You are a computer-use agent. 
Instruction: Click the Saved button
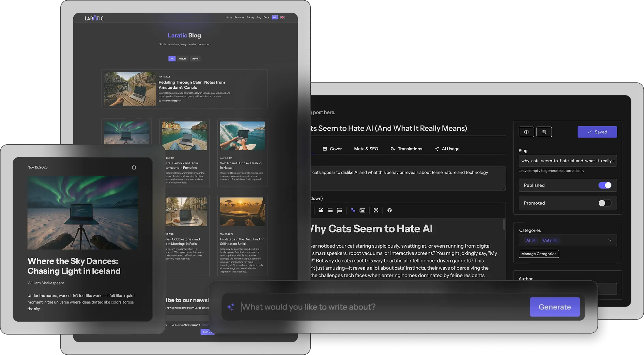coord(597,132)
